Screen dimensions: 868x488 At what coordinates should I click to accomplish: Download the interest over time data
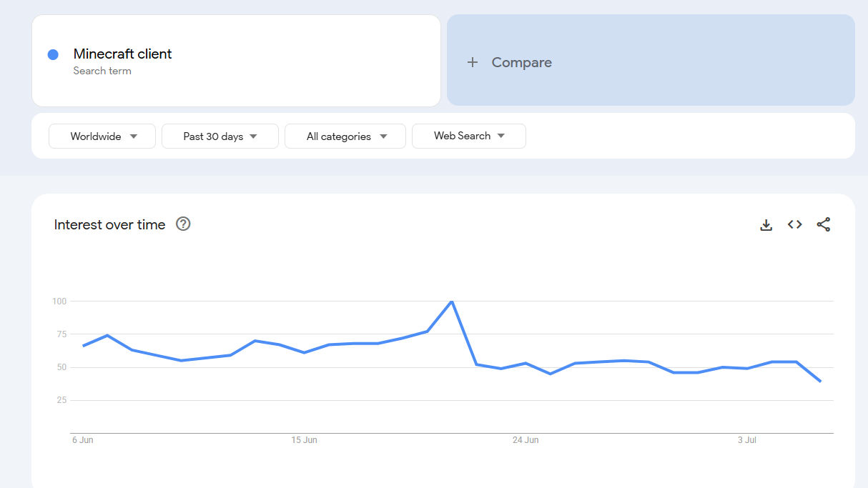click(766, 225)
